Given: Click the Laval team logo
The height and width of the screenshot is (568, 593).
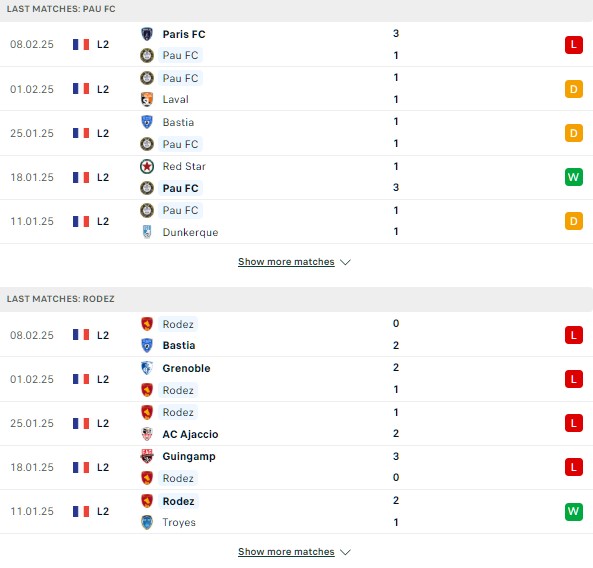Looking at the screenshot, I should click(147, 99).
